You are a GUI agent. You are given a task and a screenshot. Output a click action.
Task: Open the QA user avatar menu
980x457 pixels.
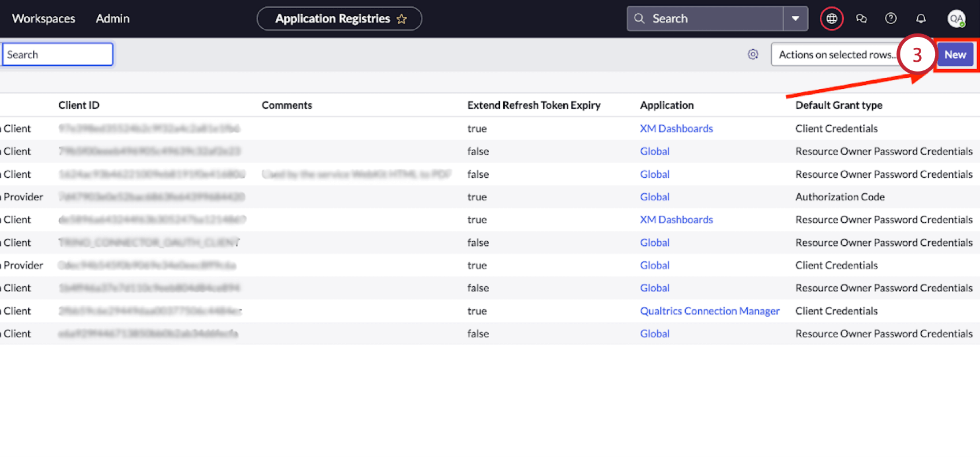pos(956,19)
